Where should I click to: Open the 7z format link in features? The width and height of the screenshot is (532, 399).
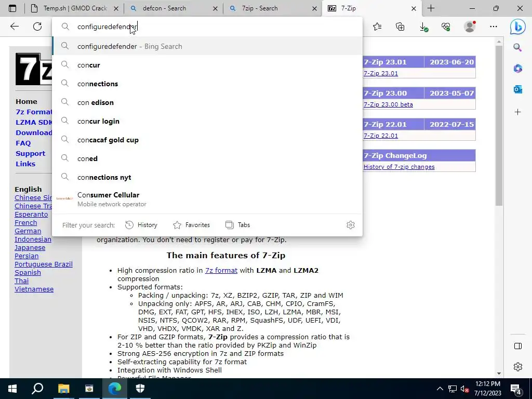[221, 270]
